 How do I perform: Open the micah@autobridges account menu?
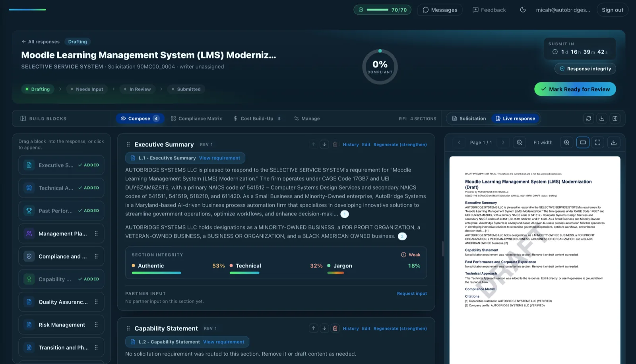(x=563, y=10)
